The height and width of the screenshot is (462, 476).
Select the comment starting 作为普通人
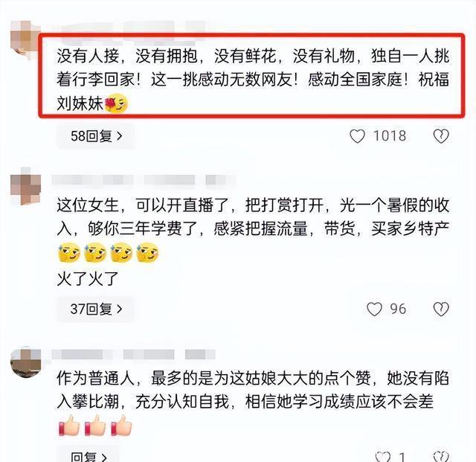[x=253, y=402]
